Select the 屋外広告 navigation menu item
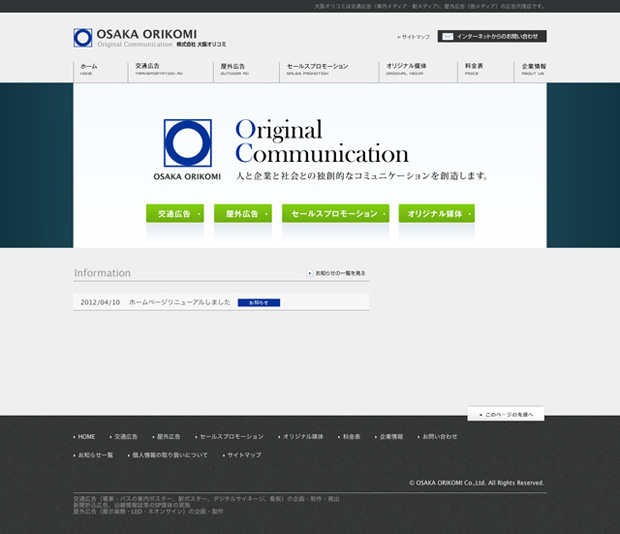Image resolution: width=620 pixels, height=534 pixels. tap(234, 69)
